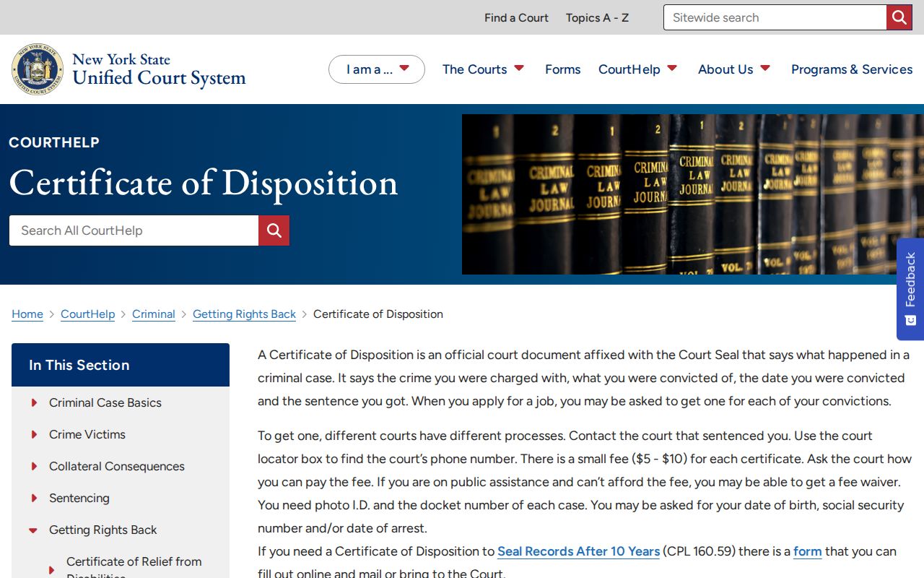Go to Home breadcrumb
The height and width of the screenshot is (578, 924).
click(27, 314)
